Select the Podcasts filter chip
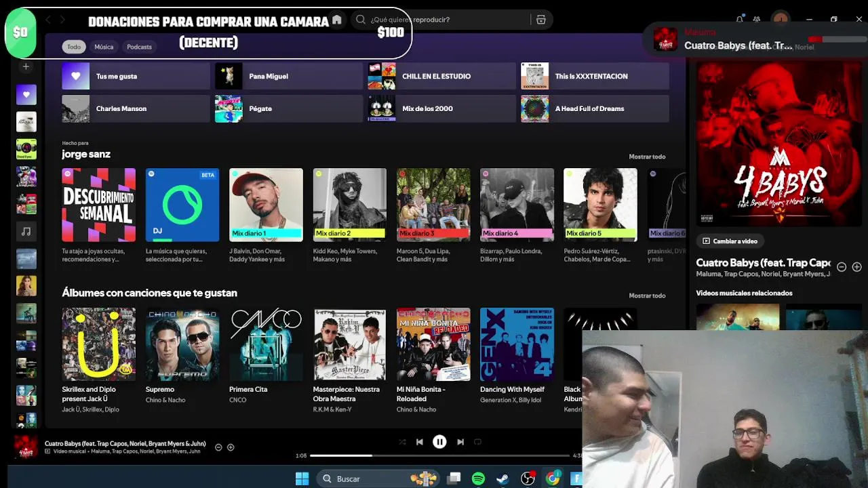This screenshot has width=868, height=488. click(x=139, y=47)
